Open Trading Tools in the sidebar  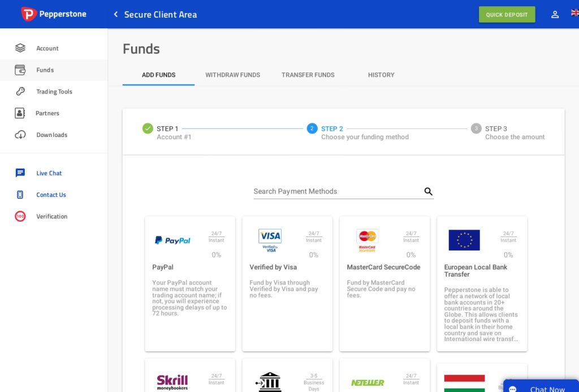pos(54,92)
